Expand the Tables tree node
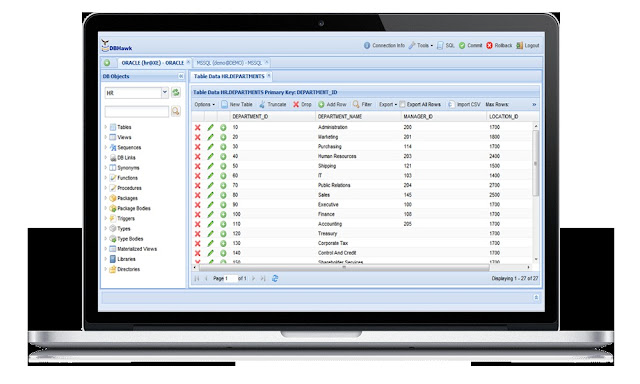Image resolution: width=640 pixels, height=384 pixels. (x=106, y=127)
